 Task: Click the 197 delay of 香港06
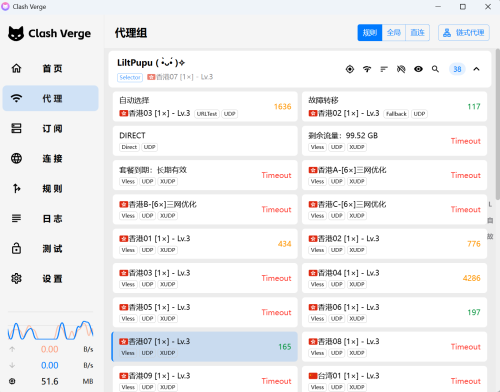474,313
